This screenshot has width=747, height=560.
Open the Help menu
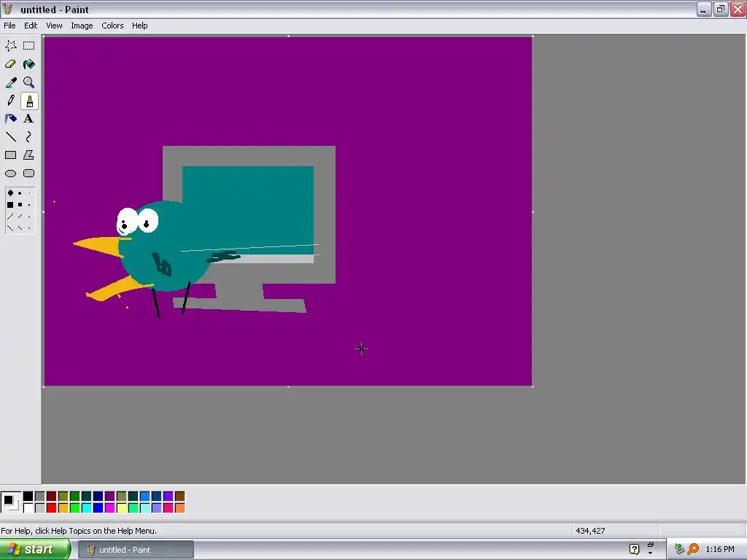139,26
